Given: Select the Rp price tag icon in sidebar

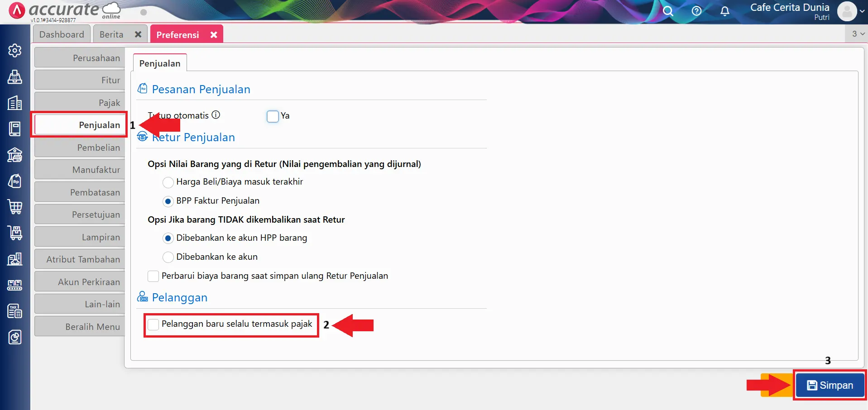Looking at the screenshot, I should click(15, 181).
